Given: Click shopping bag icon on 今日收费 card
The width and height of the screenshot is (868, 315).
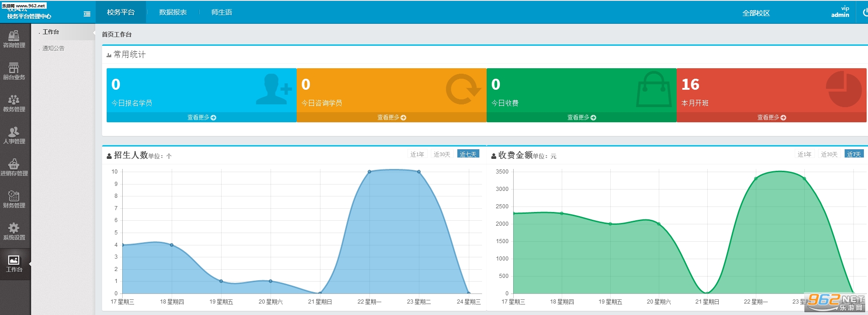Looking at the screenshot, I should click(x=654, y=89).
